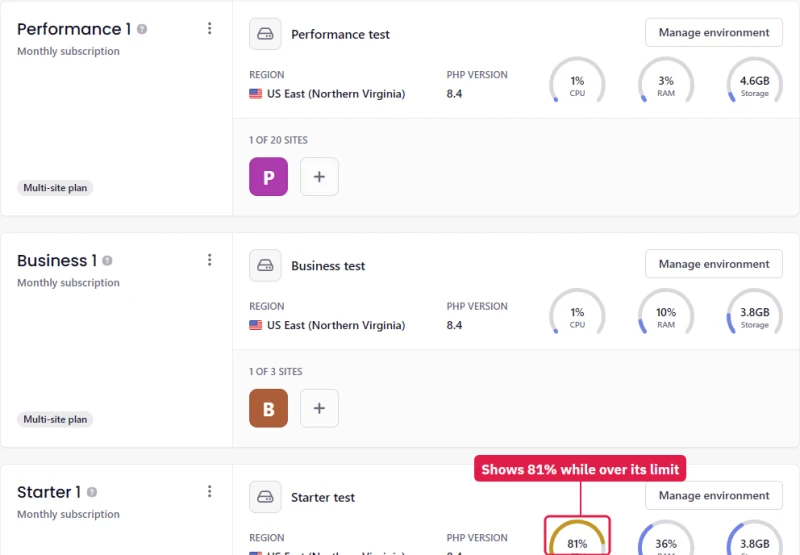Click Multi-site plan badge under Performance 1

(55, 188)
